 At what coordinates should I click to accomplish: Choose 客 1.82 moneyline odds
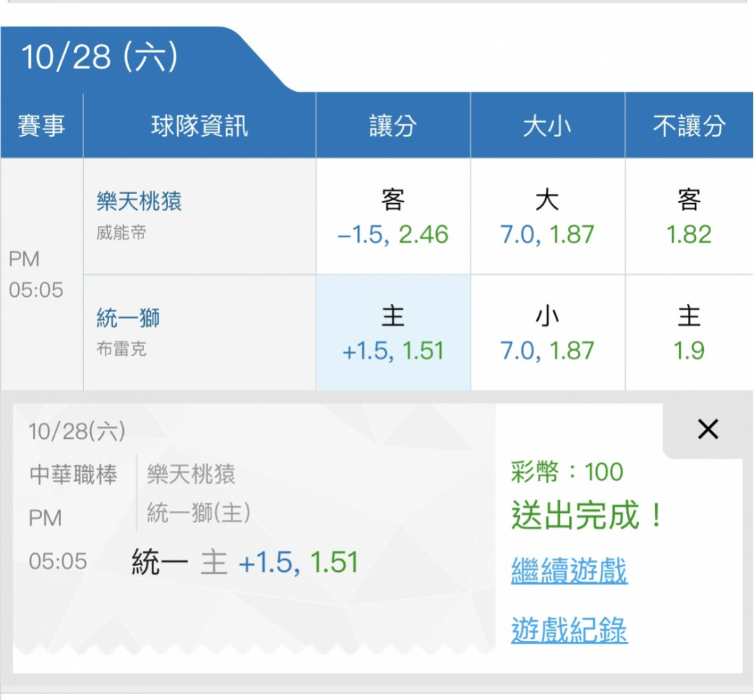coord(689,216)
